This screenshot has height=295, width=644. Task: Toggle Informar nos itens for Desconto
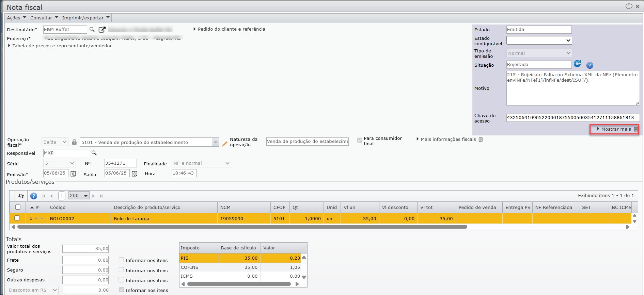point(122,290)
